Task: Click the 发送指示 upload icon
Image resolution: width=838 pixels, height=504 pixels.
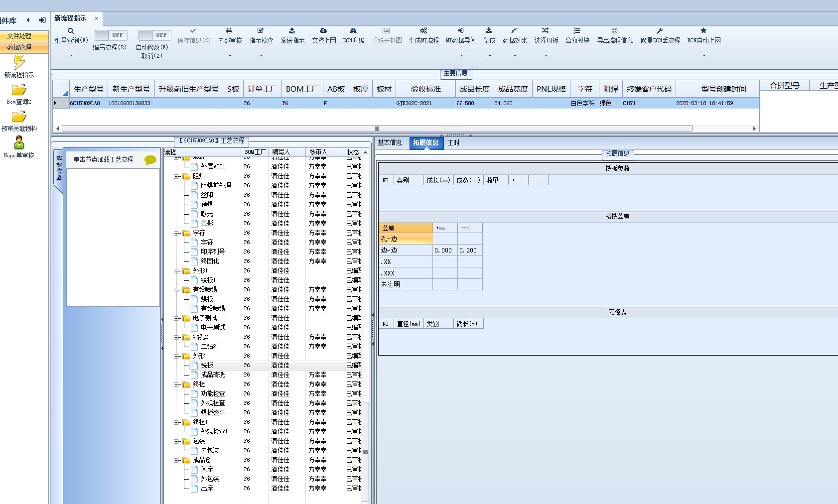Action: tap(292, 31)
